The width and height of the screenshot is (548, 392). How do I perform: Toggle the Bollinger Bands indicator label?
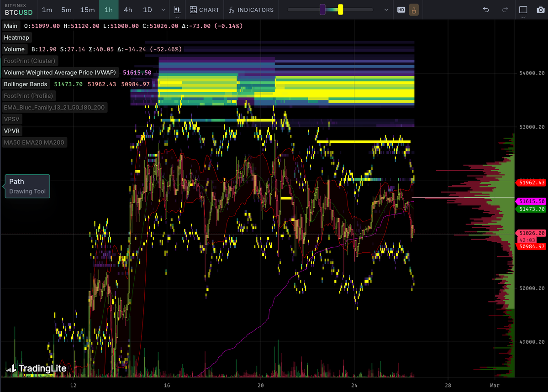[x=26, y=84]
